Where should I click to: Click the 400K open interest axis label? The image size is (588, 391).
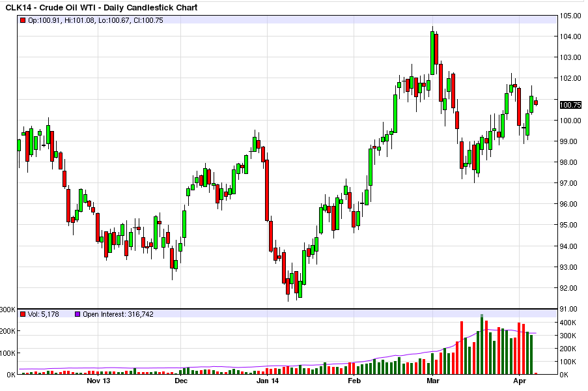[x=568, y=323]
